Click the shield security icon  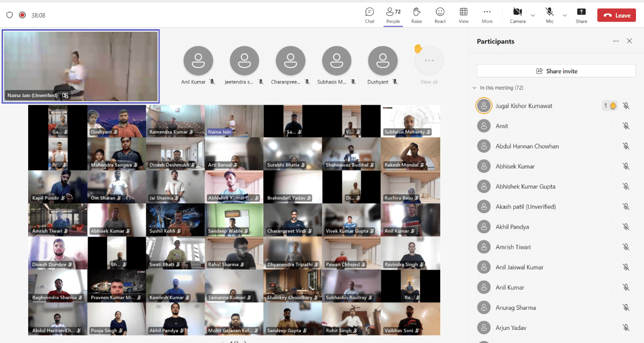point(10,15)
